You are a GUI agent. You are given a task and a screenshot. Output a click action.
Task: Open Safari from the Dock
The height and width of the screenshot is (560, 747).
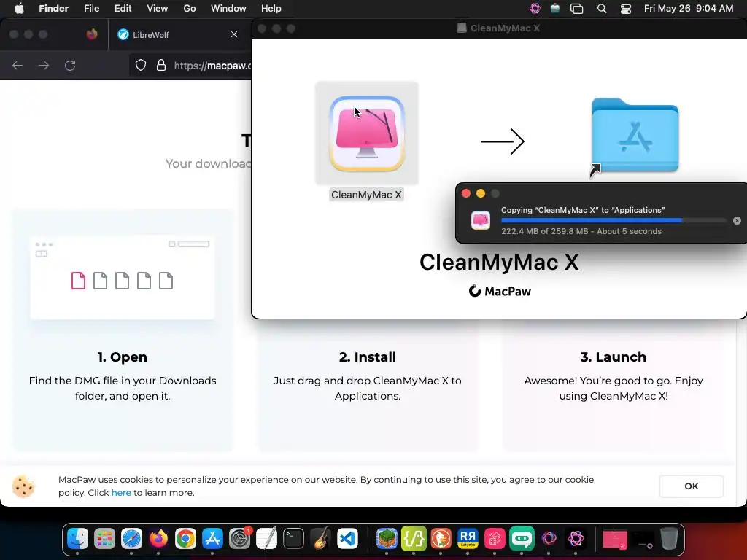(x=131, y=539)
